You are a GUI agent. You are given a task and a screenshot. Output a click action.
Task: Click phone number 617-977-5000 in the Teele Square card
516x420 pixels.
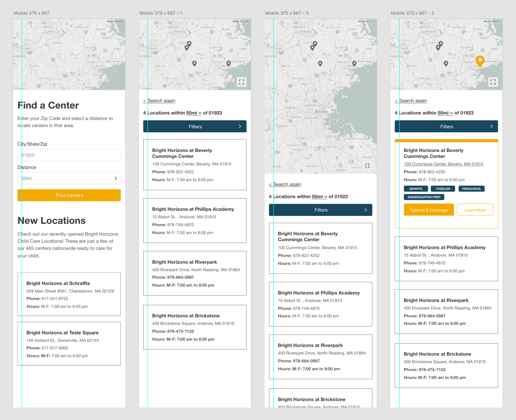55,348
